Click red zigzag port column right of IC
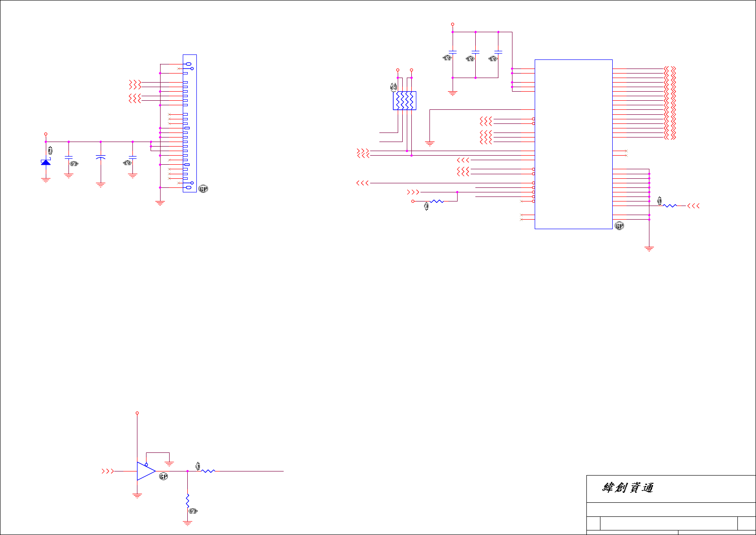Viewport: 756px width, 535px height. [x=670, y=103]
